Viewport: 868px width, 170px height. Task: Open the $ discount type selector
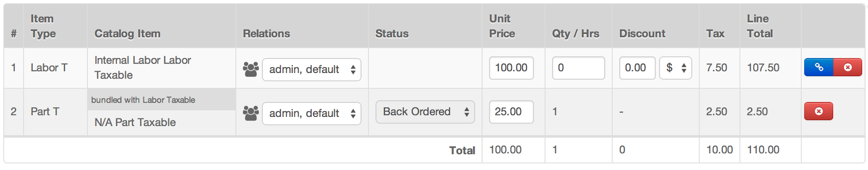tap(675, 68)
